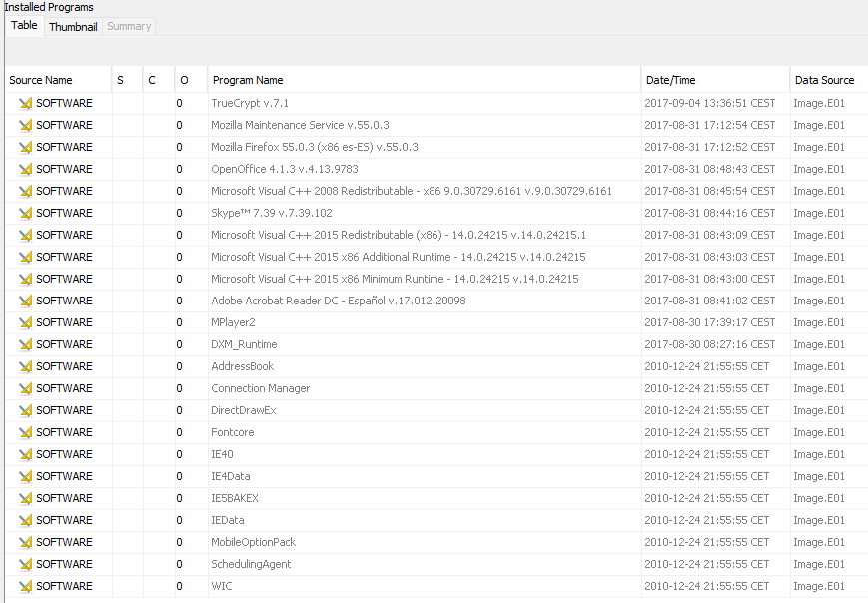Click Image.E01 in the TrueCrypt row
This screenshot has width=868, height=603.
(819, 103)
